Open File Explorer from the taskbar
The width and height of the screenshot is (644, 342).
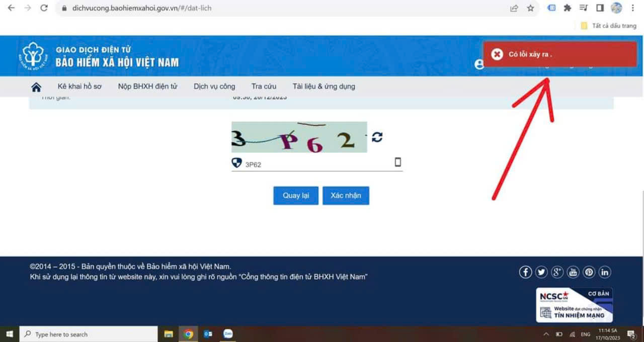(169, 334)
